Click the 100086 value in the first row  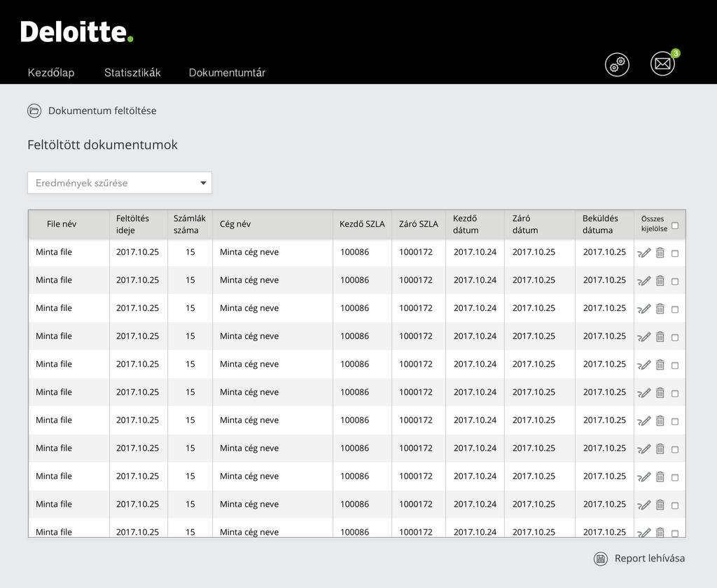(354, 252)
